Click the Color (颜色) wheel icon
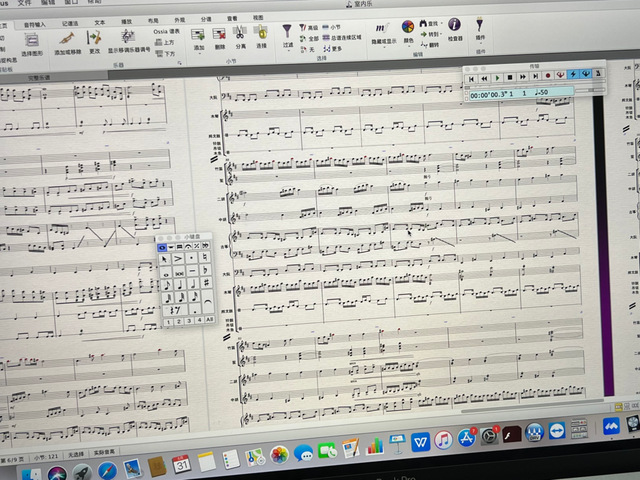 (x=408, y=27)
